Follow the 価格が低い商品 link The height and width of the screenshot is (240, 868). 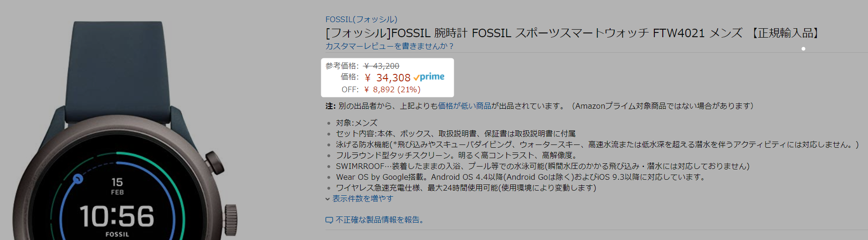[x=465, y=106]
